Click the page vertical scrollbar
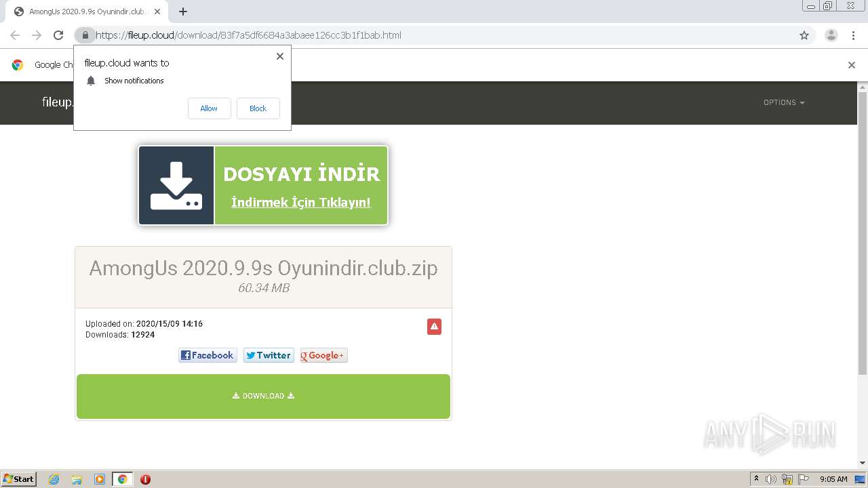The width and height of the screenshot is (868, 488). coord(863,233)
